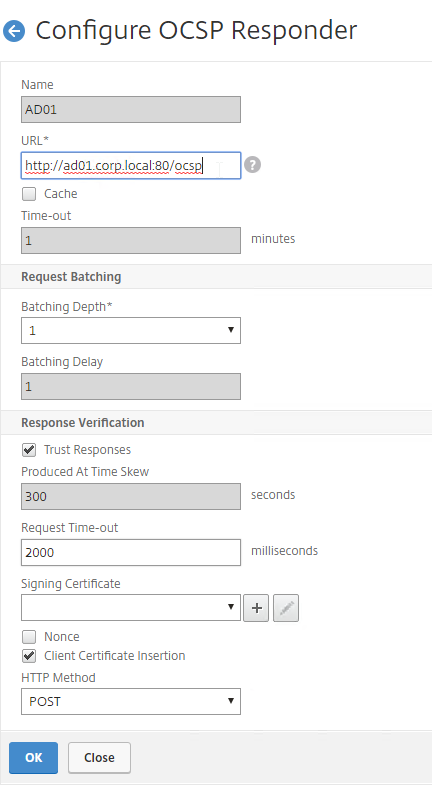Click the Batching Delay field

[131, 386]
